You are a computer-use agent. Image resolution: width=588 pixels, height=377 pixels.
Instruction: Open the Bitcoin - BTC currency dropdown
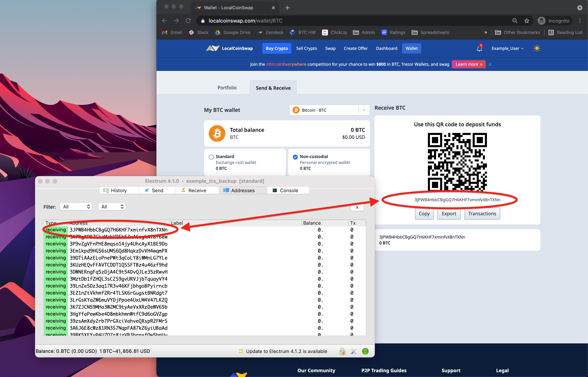coord(329,110)
